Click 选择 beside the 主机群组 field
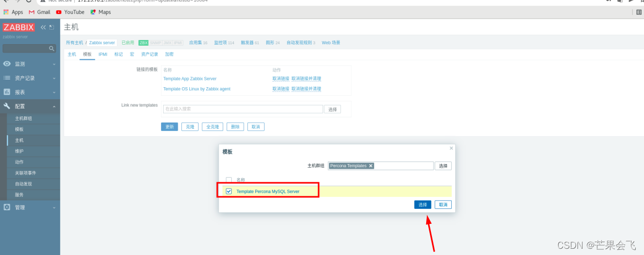 pos(443,166)
